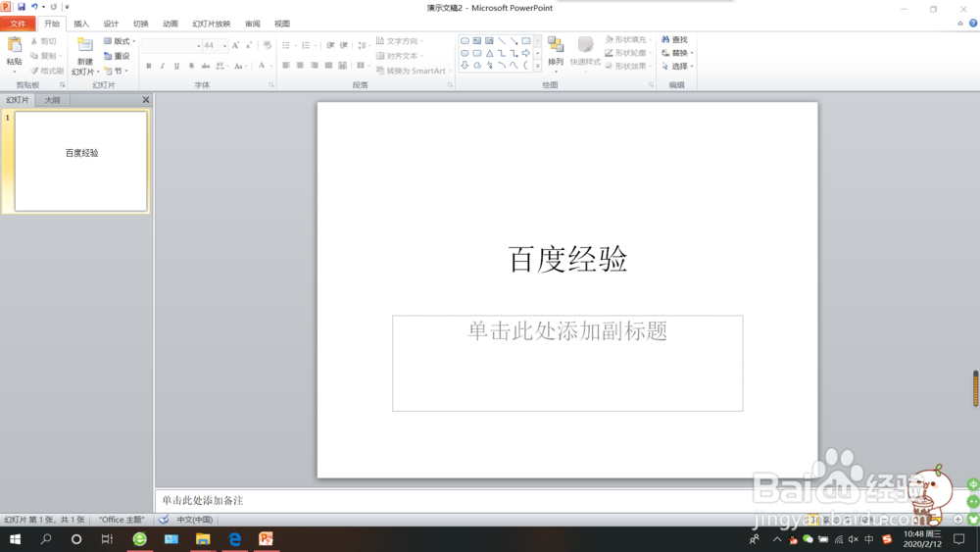
Task: Select the Curve shape in gallery
Action: [514, 65]
